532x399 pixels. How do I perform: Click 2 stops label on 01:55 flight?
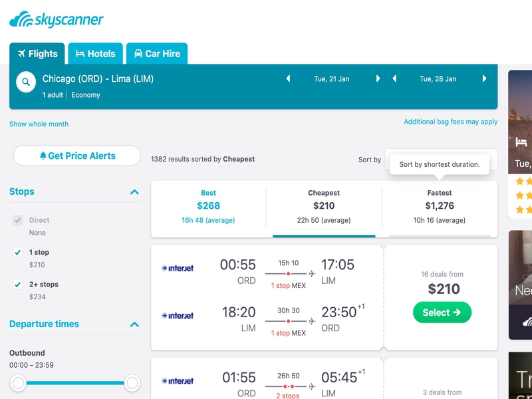pyautogui.click(x=288, y=396)
